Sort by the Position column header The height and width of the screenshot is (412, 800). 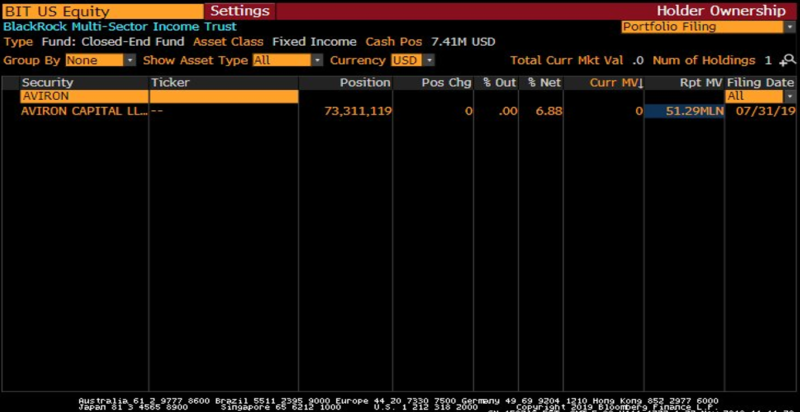tap(345, 83)
